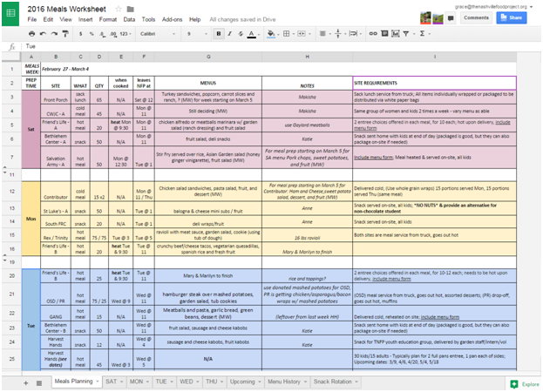Viewport: 543px width, 392px height.
Task: Switch to the WED sheet tab
Action: (187, 382)
